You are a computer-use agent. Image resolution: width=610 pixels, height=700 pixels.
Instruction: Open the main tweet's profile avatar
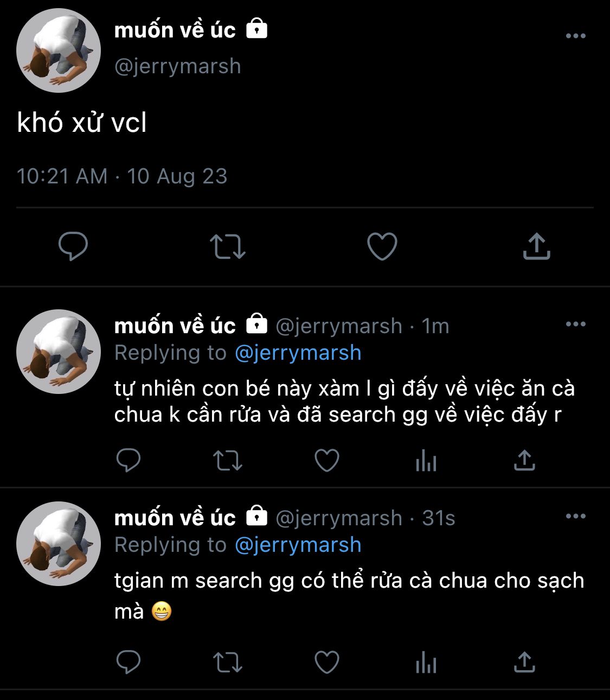tap(59, 50)
